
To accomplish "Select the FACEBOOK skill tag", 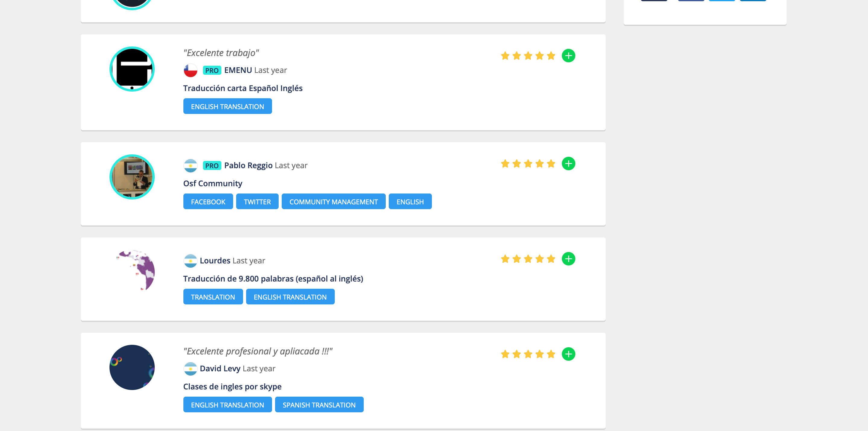I will point(208,202).
